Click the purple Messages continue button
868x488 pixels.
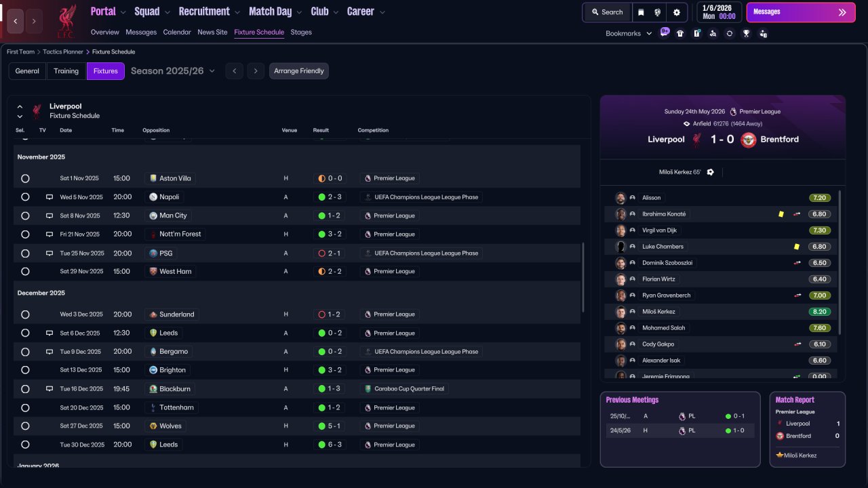tap(801, 12)
